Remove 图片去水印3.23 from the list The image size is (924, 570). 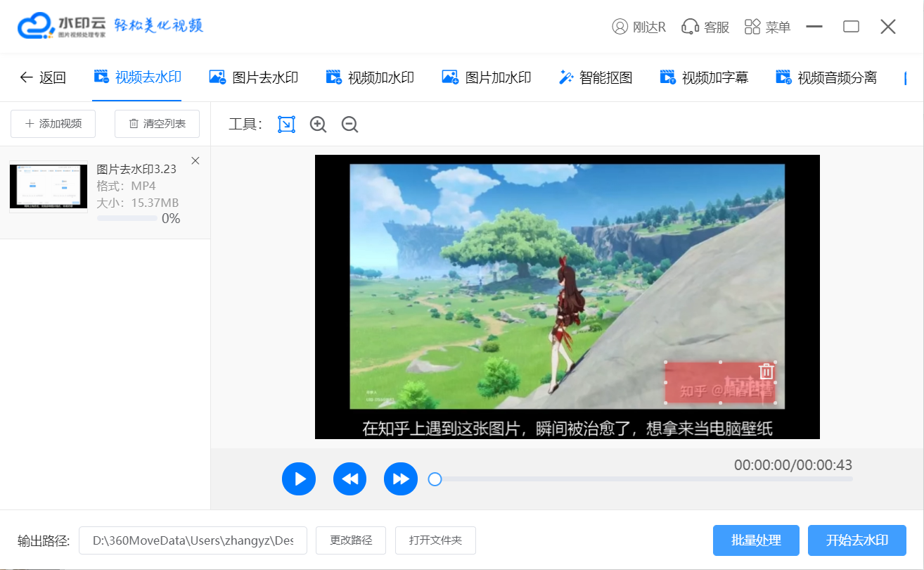pos(195,160)
